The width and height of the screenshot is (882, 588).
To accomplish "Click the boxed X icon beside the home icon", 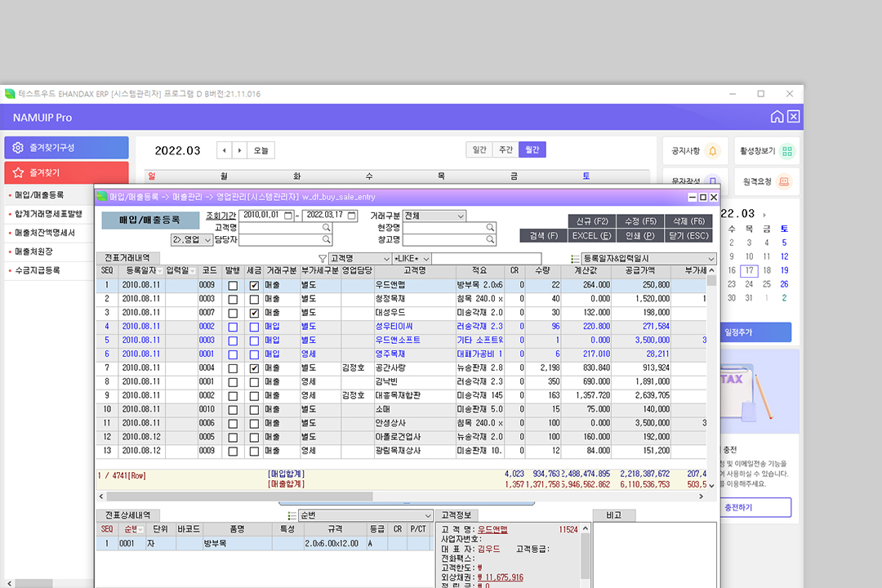I will pos(793,117).
